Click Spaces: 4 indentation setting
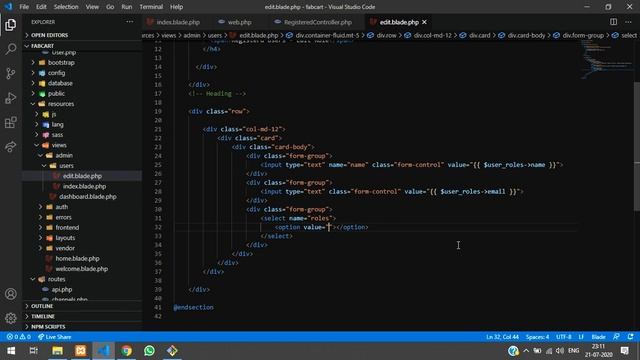The image size is (640, 360). coord(537,337)
